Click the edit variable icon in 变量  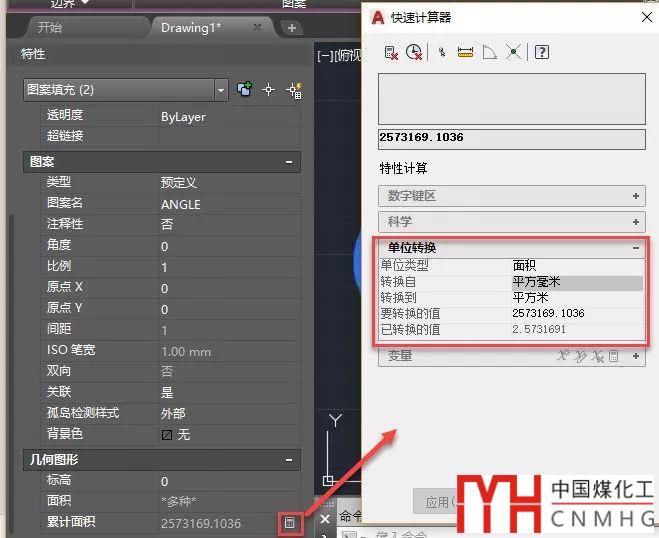pyautogui.click(x=580, y=356)
